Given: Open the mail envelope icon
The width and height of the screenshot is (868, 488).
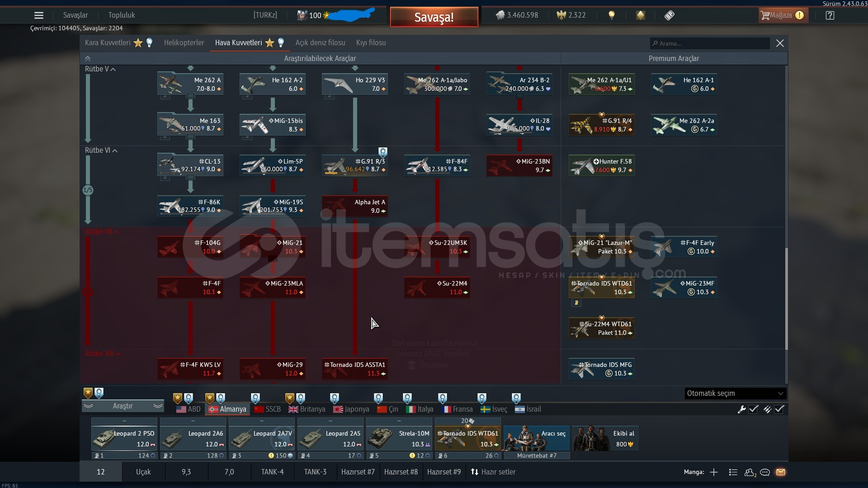Looking at the screenshot, I should [x=781, y=472].
